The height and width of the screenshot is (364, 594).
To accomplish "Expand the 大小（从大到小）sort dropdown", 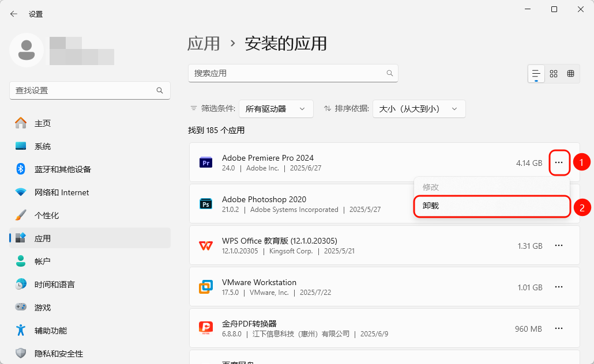I will (419, 109).
